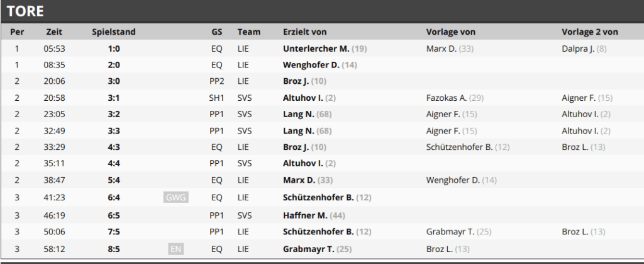
Task: Open scorer Wenghofer D. in the 2:0 row
Action: 320,65
